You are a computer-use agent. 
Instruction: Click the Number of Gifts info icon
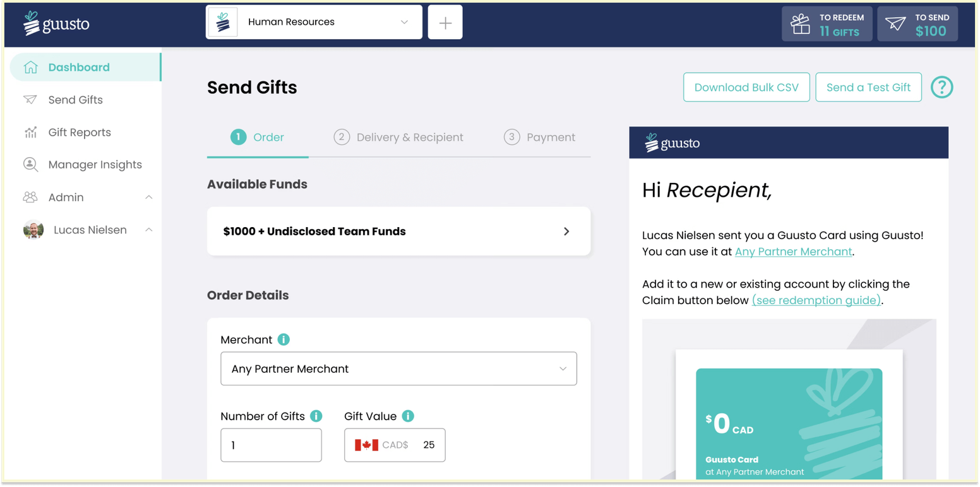(x=316, y=416)
